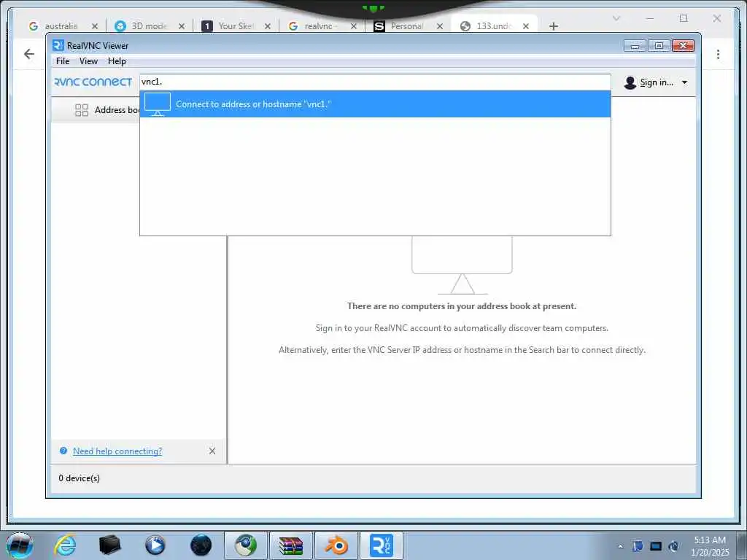Expand the Sign in dropdown arrow
The width and height of the screenshot is (747, 560).
[x=684, y=82]
